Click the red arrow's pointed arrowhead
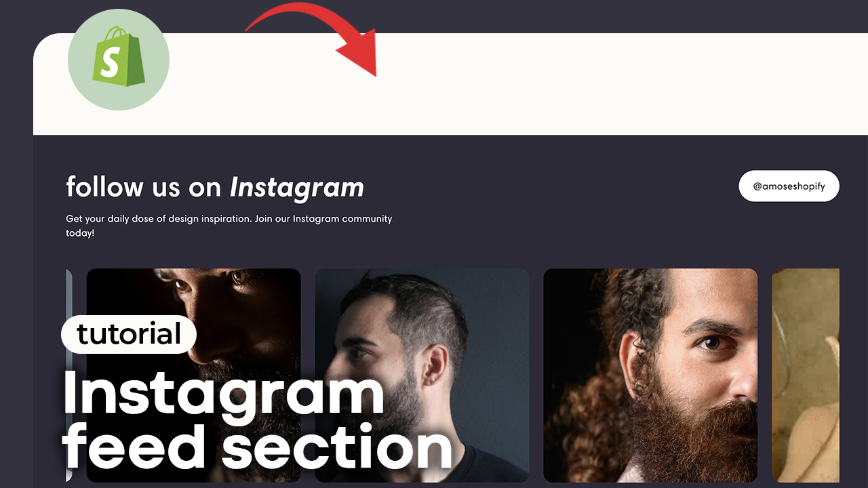This screenshot has width=868, height=488. click(x=359, y=56)
